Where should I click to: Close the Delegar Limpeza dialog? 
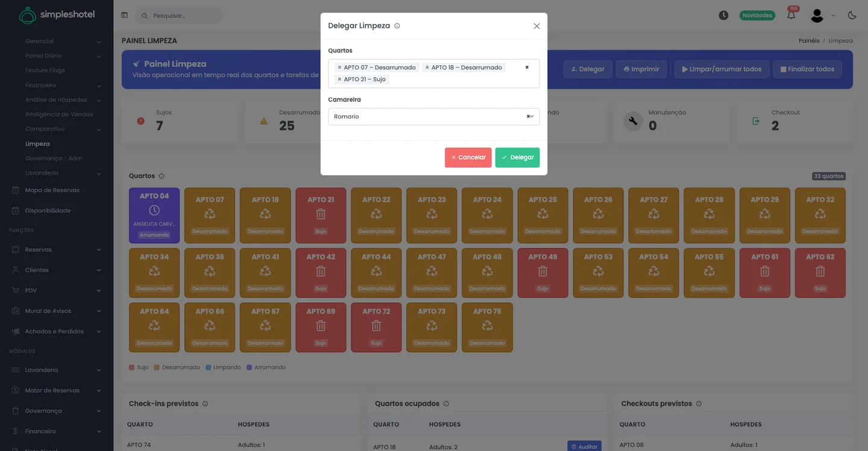tap(536, 26)
